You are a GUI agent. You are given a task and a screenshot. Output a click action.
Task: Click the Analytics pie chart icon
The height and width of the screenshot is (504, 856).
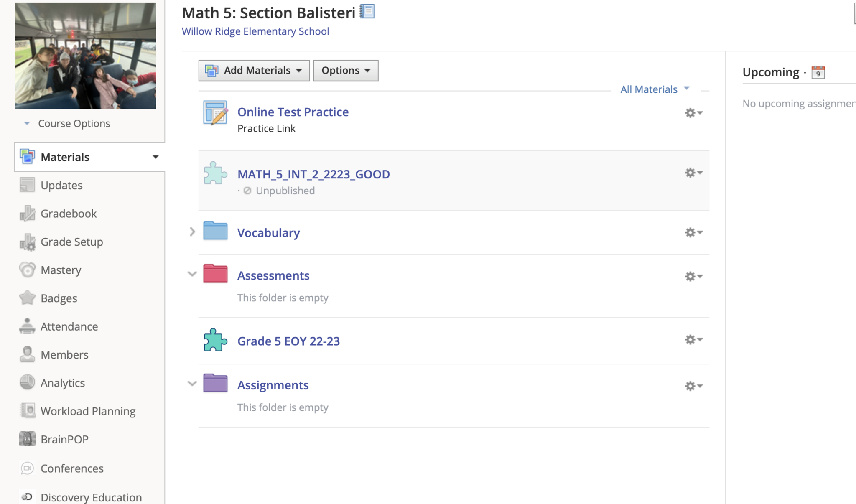[28, 382]
